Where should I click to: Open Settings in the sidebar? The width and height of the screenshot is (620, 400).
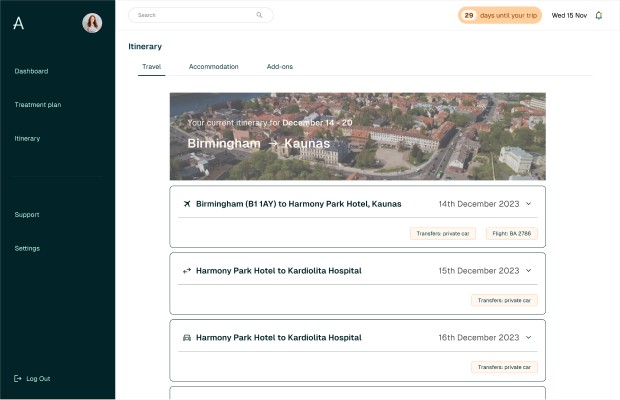pos(27,249)
